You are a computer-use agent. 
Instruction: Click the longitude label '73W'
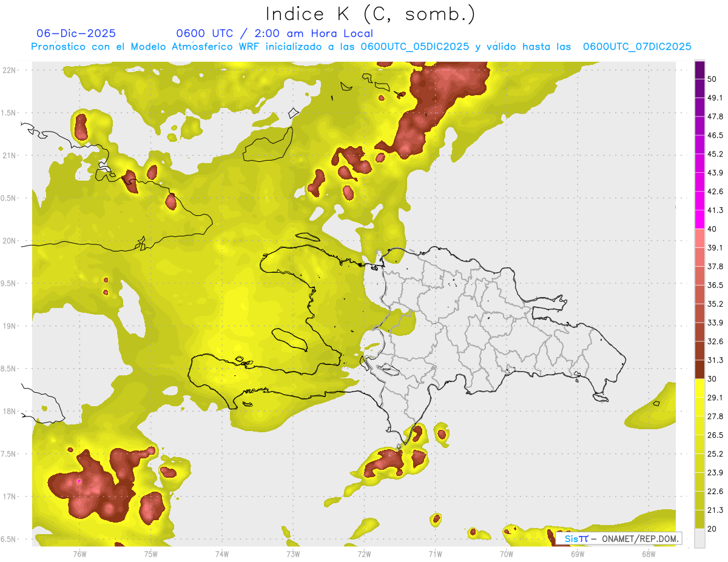293,554
